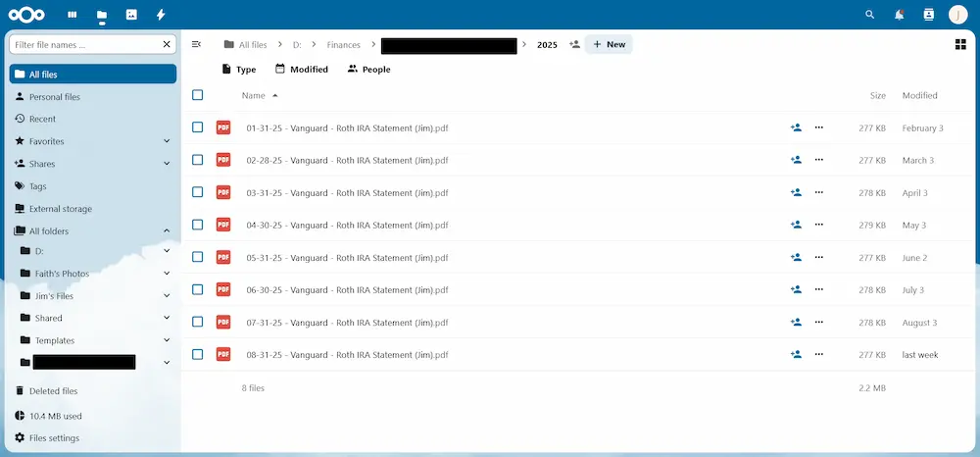Check the 03-31-25 statement checkbox
The image size is (980, 457).
tap(198, 192)
